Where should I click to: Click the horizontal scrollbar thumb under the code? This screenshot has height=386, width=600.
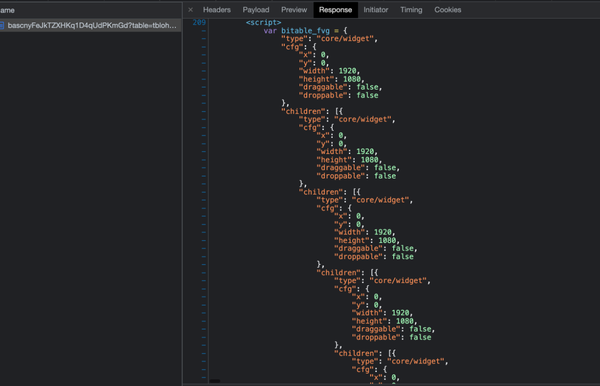[215, 381]
